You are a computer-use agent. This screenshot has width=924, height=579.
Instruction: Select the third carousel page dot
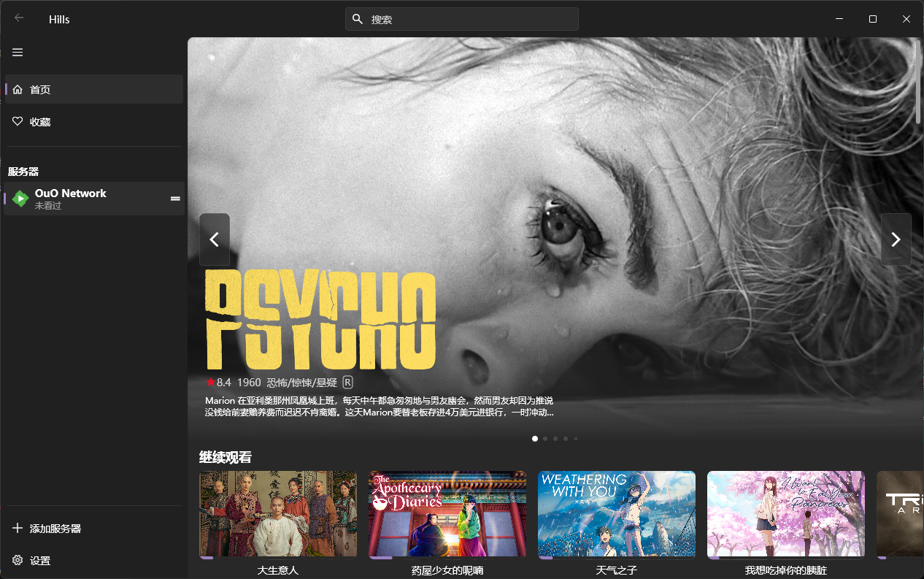(555, 439)
